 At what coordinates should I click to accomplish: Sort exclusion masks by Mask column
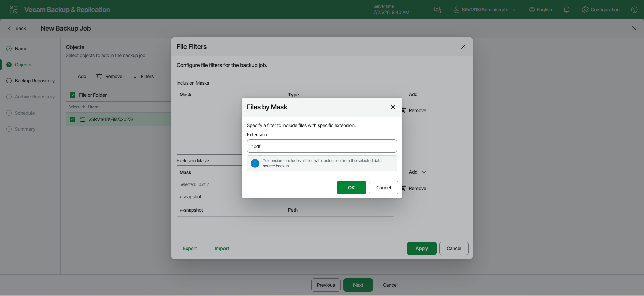(x=185, y=172)
